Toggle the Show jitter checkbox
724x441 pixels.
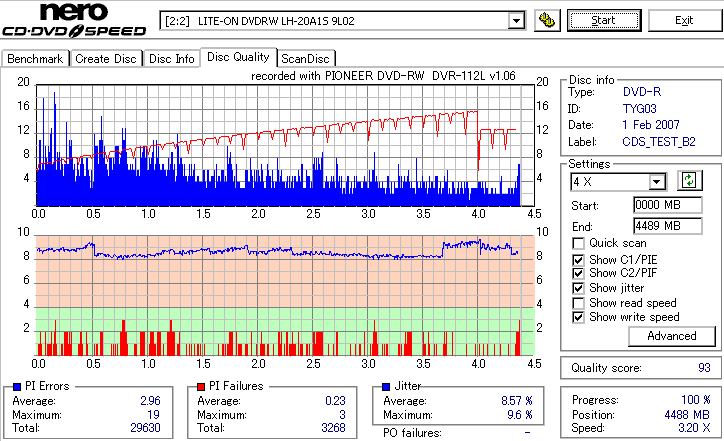[578, 288]
